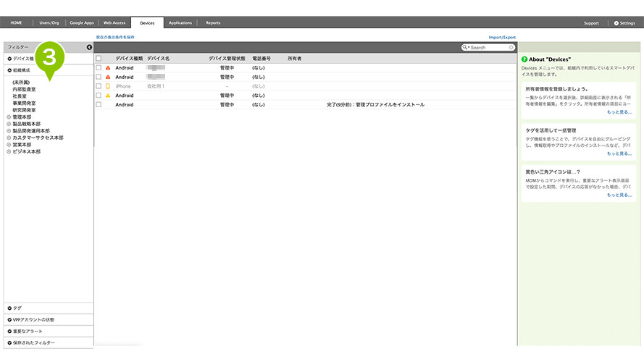Open the Google Apps tab
The height and width of the screenshot is (362, 644).
82,23
